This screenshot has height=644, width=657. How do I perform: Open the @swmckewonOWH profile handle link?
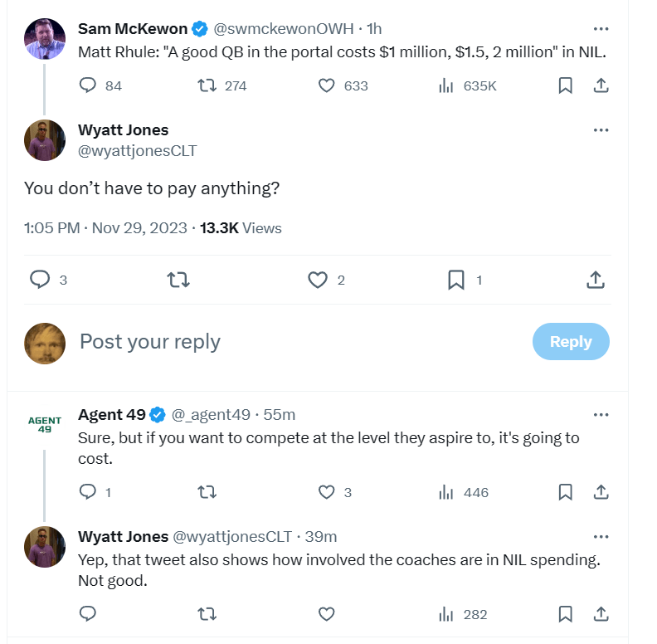pos(284,29)
